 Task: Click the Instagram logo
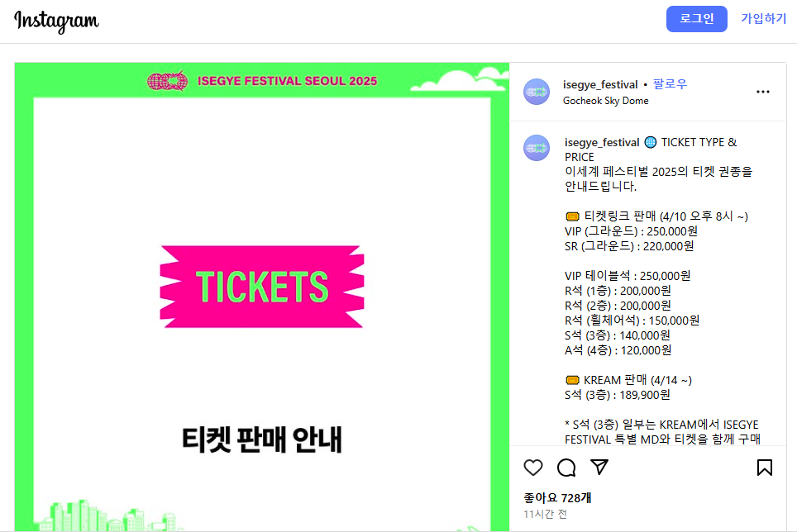56,21
